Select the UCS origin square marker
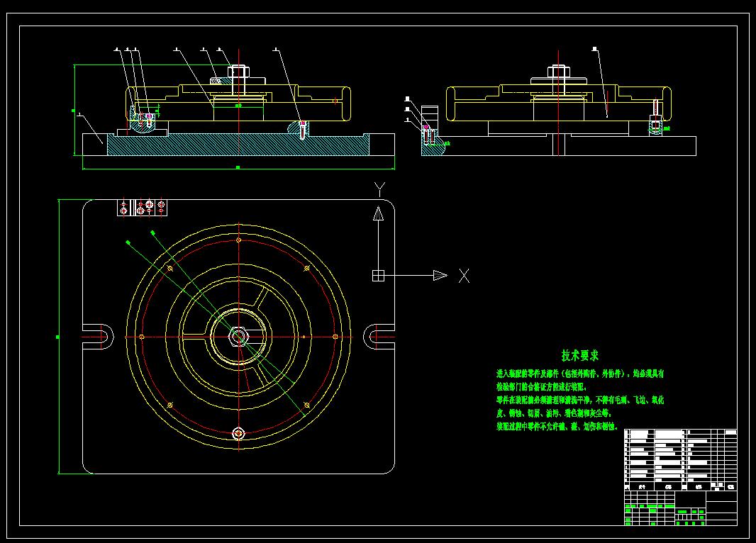The width and height of the screenshot is (756, 543). click(379, 276)
